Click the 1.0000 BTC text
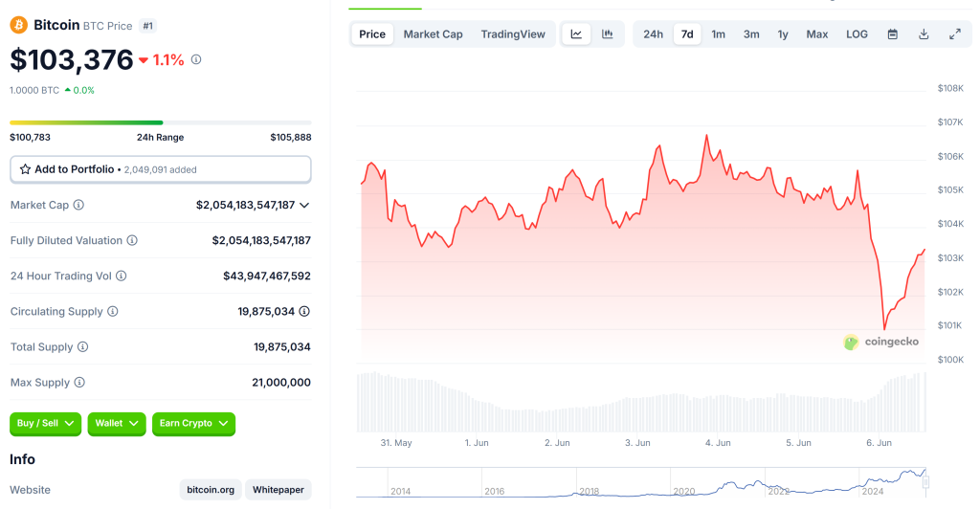Screen dimensions: 980x509 coord(34,91)
